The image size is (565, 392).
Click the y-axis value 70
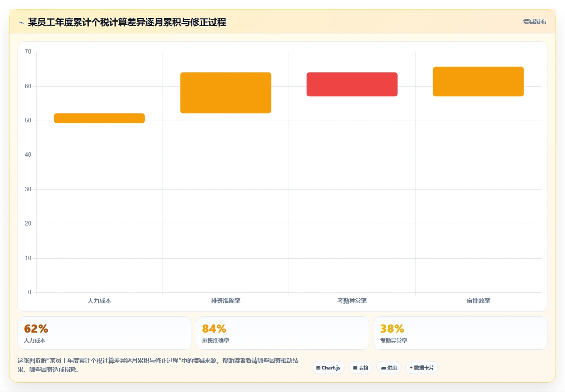[28, 52]
